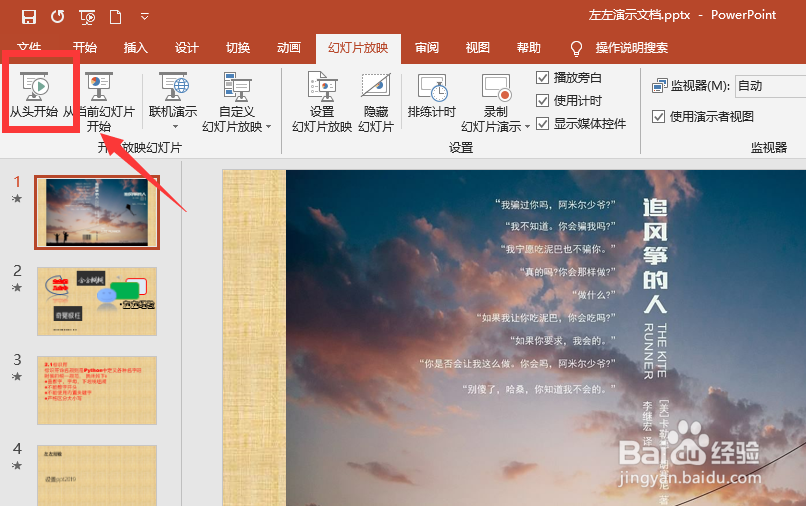Click the New document icon in title bar
This screenshot has height=506, width=806.
pos(116,17)
